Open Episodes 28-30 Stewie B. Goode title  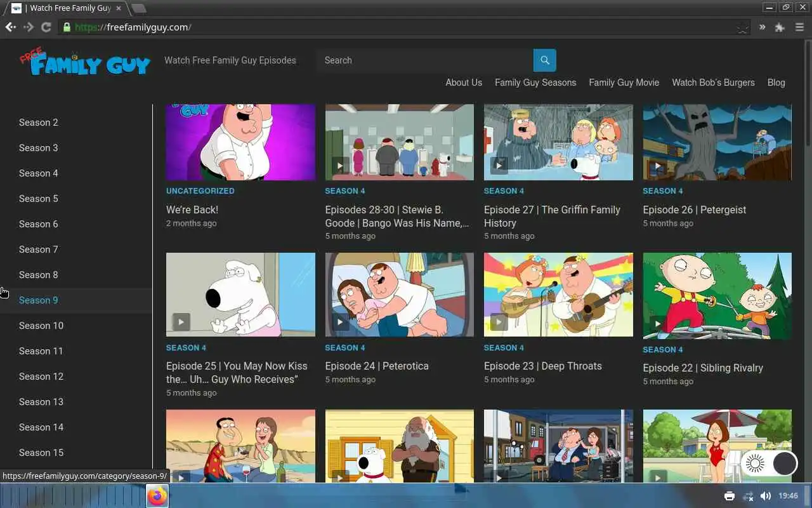pyautogui.click(x=397, y=217)
